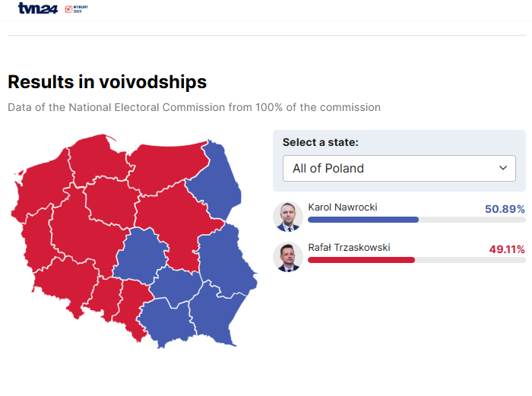Select Karol Nawrocki's portrait photo
The image size is (532, 396).
[288, 217]
